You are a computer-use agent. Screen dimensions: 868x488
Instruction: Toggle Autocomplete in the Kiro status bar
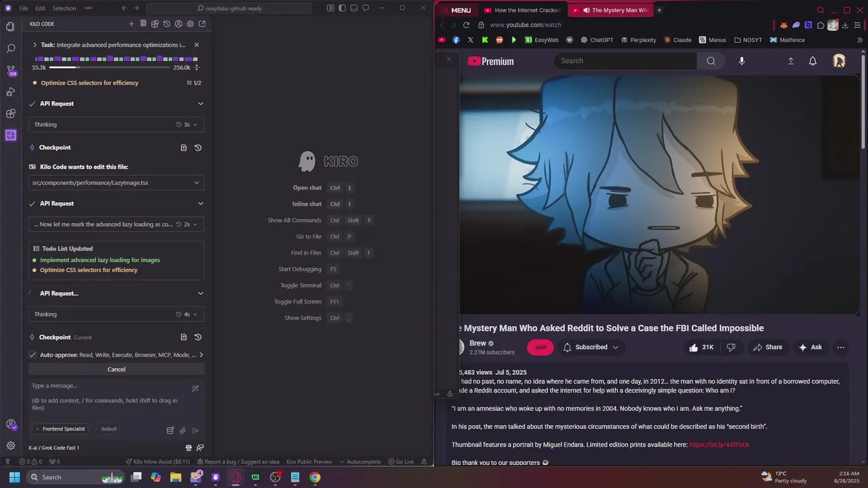point(359,462)
